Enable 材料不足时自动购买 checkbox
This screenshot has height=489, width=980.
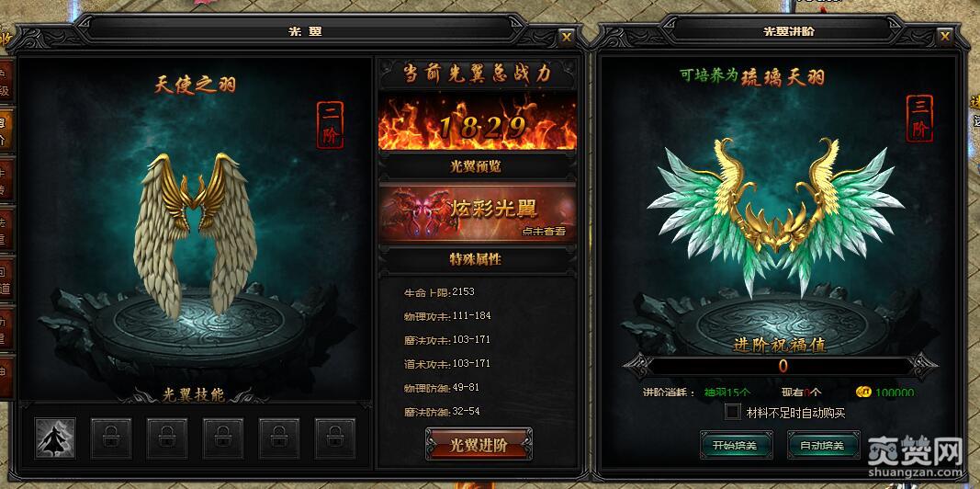click(733, 412)
